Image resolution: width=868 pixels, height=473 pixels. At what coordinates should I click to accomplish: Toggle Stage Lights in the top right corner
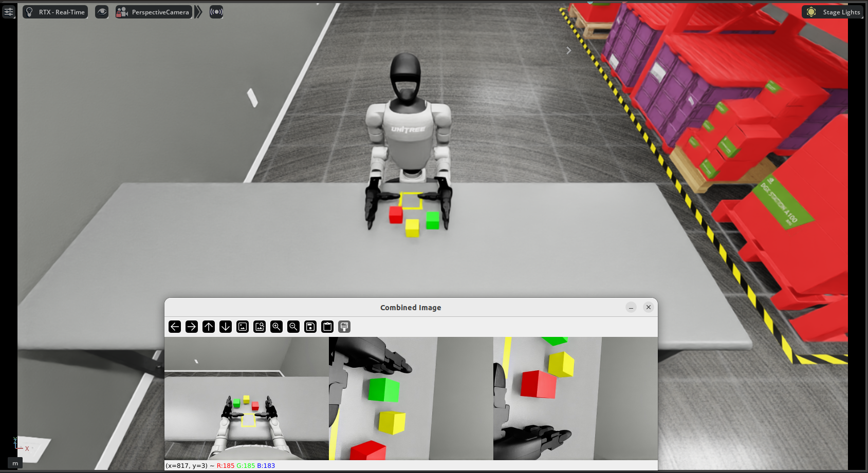pos(833,12)
